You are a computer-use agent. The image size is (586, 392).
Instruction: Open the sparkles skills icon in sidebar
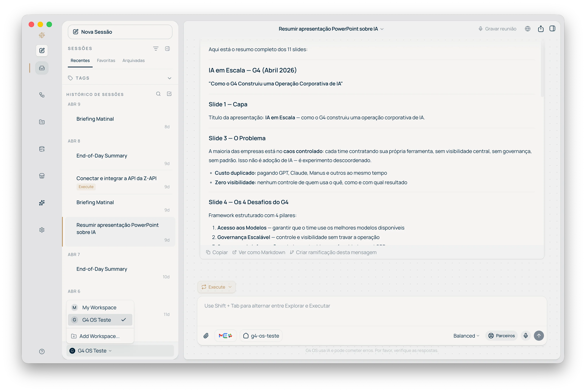point(42,203)
